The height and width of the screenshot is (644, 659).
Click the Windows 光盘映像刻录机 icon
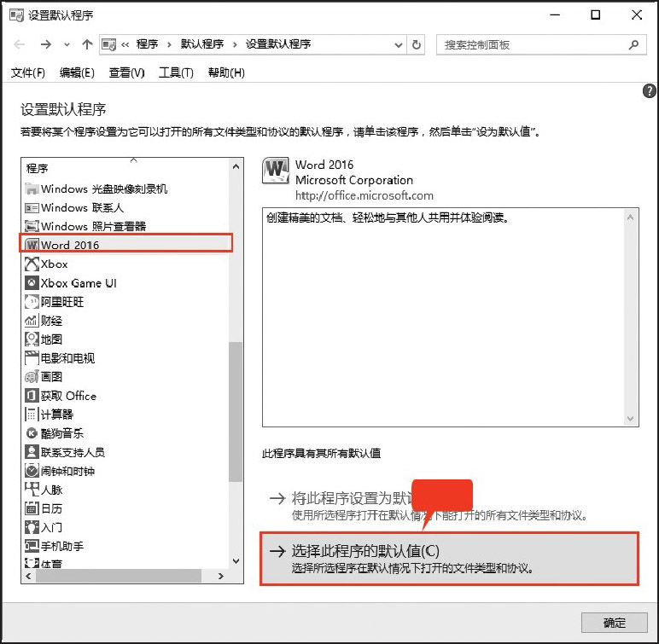coord(32,189)
